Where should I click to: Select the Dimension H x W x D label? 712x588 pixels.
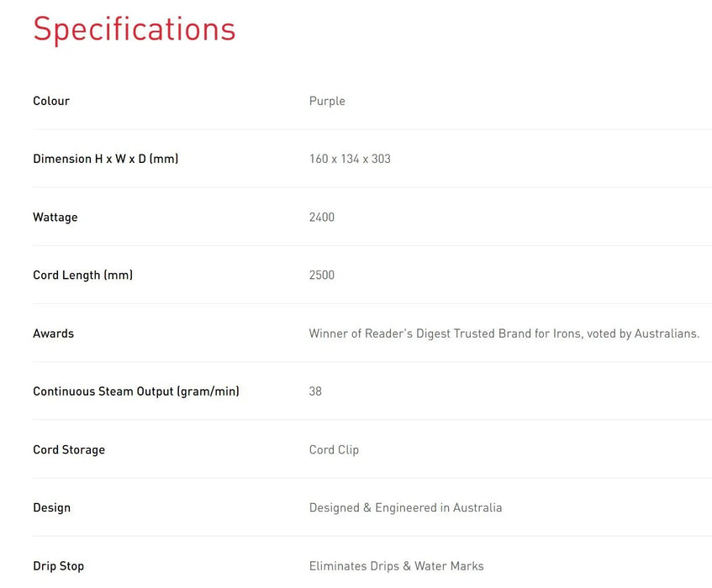(106, 159)
